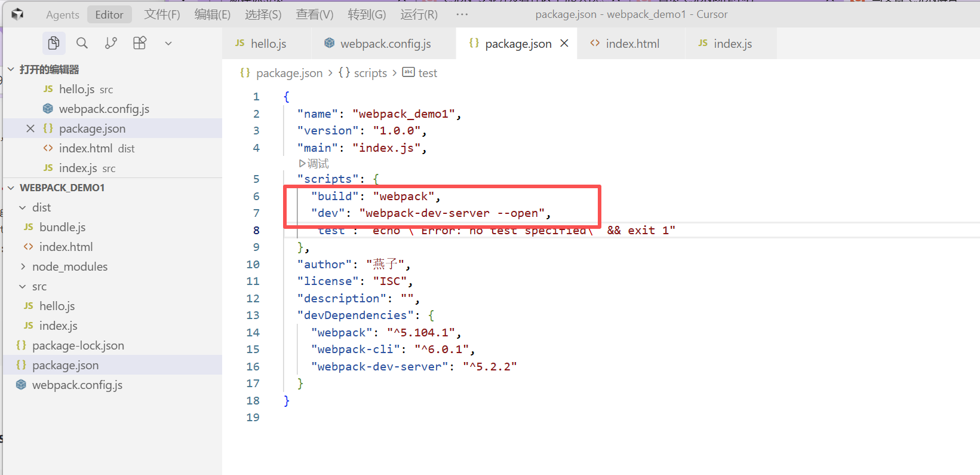Click the Cursor app logo icon

tap(17, 14)
